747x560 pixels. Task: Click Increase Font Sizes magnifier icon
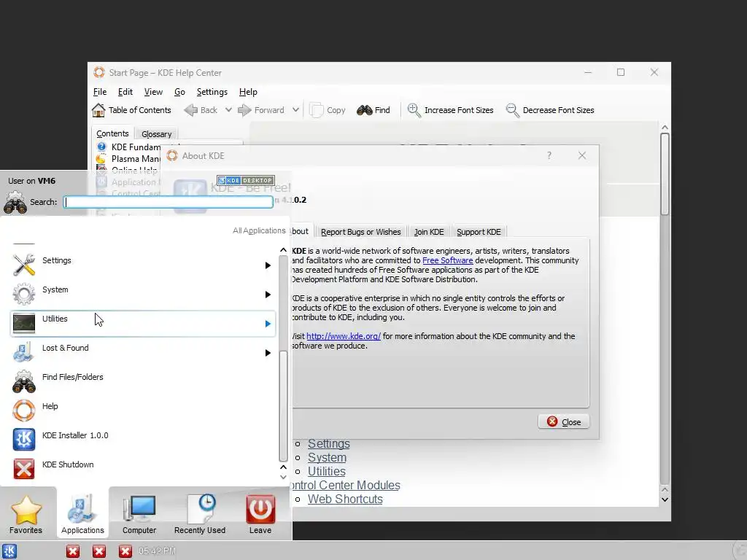pyautogui.click(x=414, y=110)
